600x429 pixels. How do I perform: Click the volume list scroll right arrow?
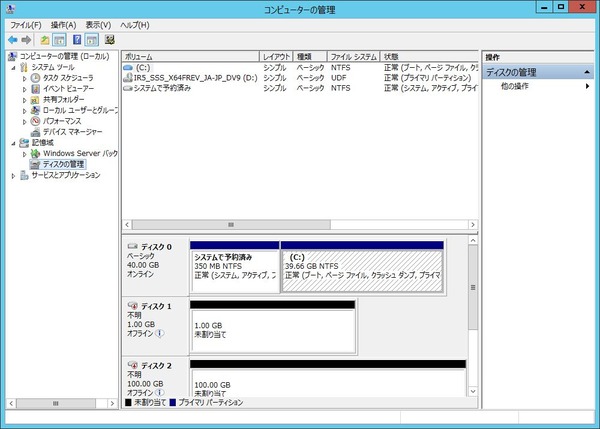[473, 225]
